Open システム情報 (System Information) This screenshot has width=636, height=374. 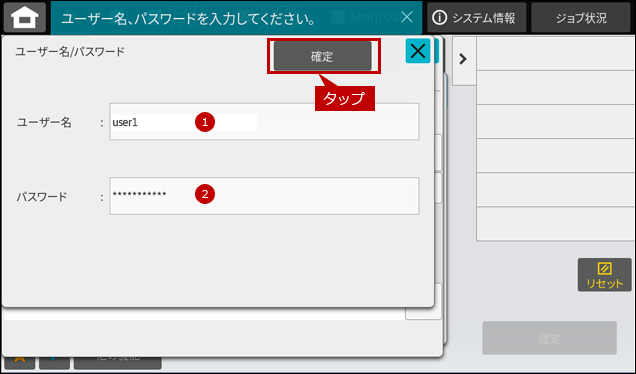[x=477, y=17]
